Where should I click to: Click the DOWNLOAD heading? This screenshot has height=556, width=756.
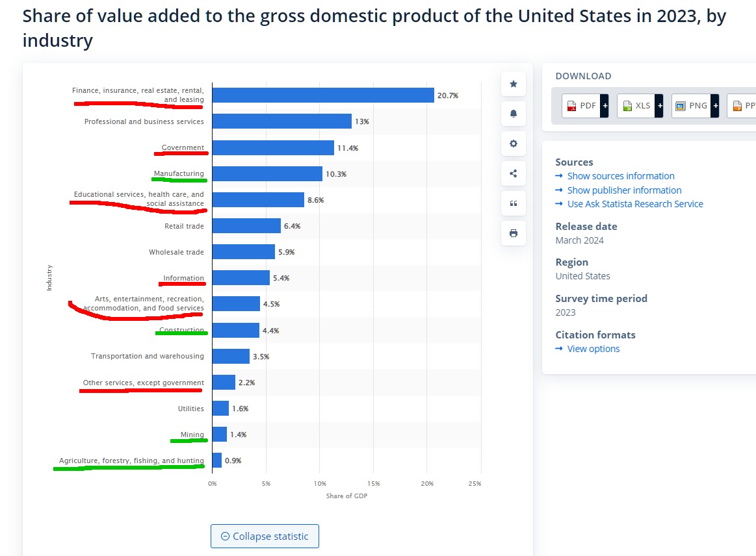[583, 76]
